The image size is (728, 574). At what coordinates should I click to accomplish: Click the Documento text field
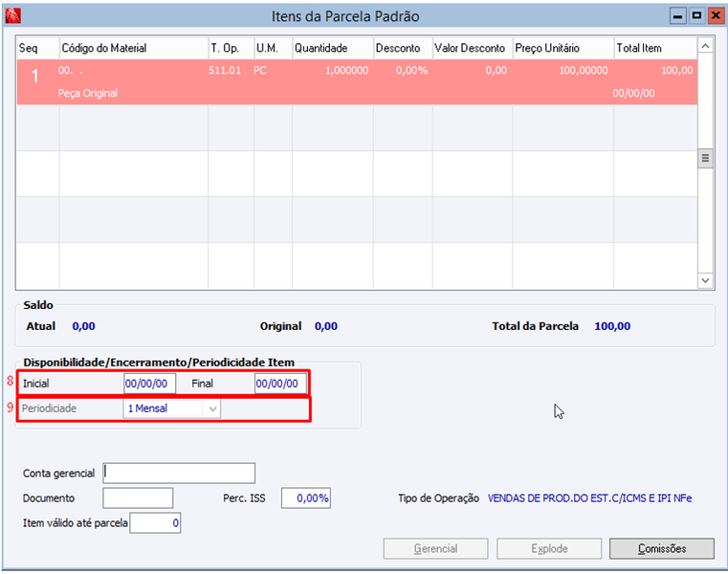pyautogui.click(x=138, y=498)
